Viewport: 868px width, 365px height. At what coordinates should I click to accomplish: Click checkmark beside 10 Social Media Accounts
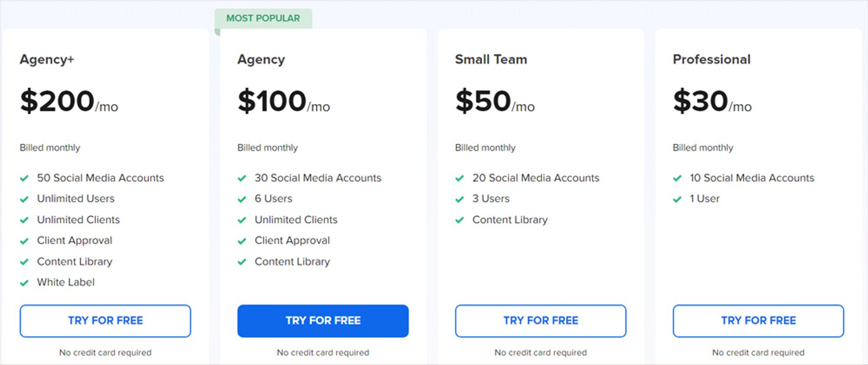click(677, 178)
